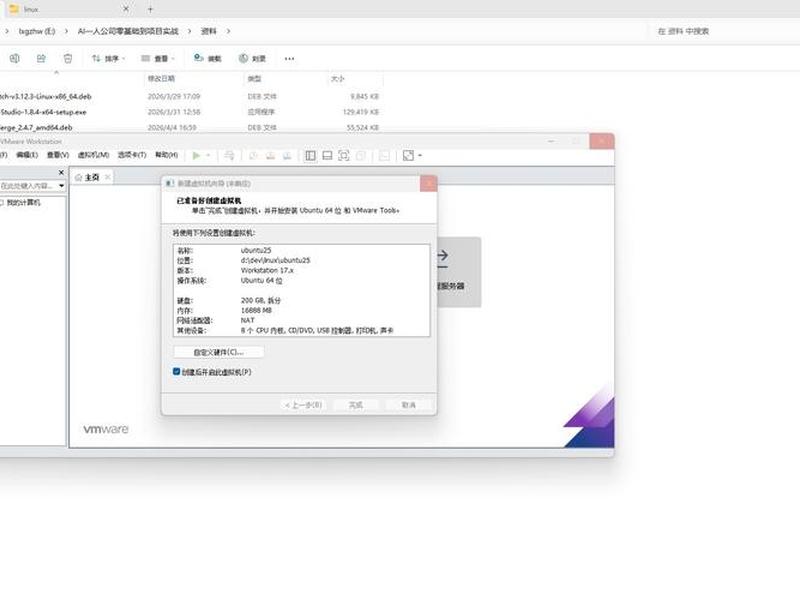Expand the chevron after AI一人公司零基础到项目实战 breadcrumb
This screenshot has height=600, width=800.
tap(189, 31)
